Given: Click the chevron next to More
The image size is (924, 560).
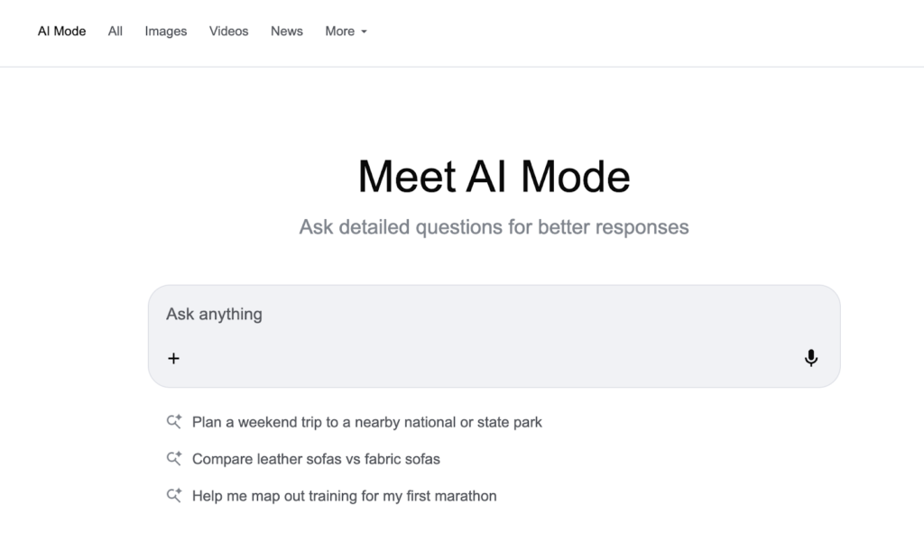Looking at the screenshot, I should click(x=365, y=32).
